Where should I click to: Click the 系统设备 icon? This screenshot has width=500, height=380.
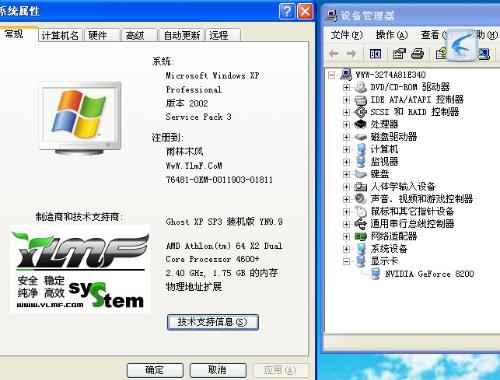pyautogui.click(x=360, y=249)
